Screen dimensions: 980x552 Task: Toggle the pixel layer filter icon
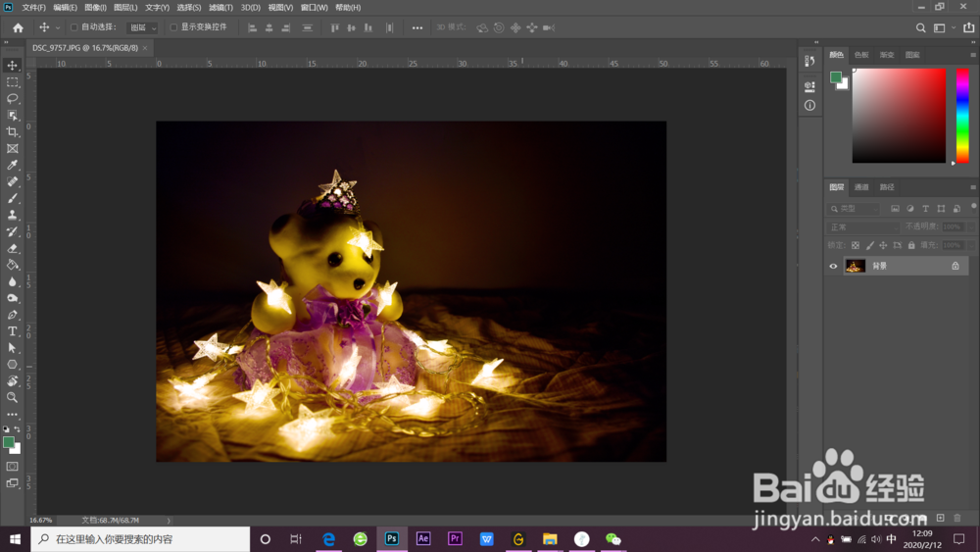click(895, 209)
